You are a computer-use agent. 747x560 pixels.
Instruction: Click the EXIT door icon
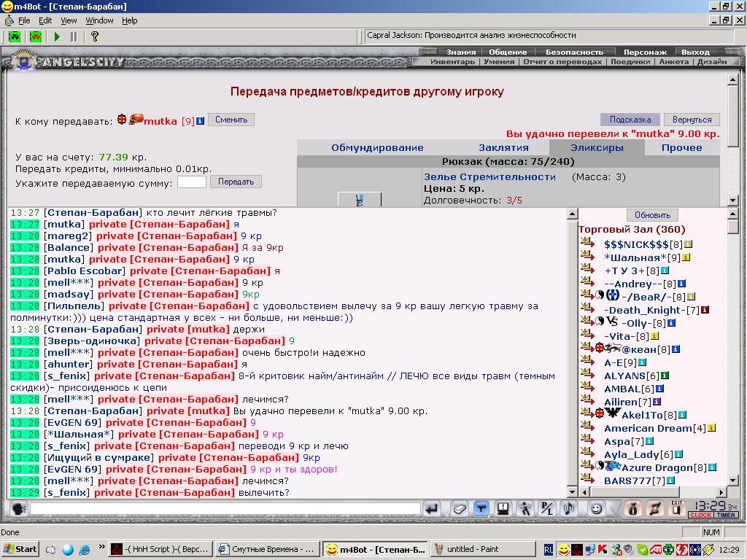click(x=676, y=508)
